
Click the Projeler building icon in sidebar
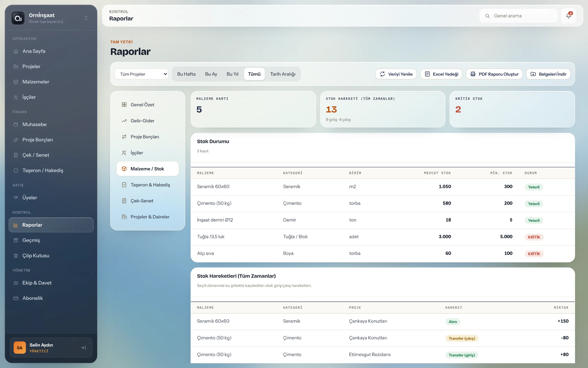coord(16,66)
